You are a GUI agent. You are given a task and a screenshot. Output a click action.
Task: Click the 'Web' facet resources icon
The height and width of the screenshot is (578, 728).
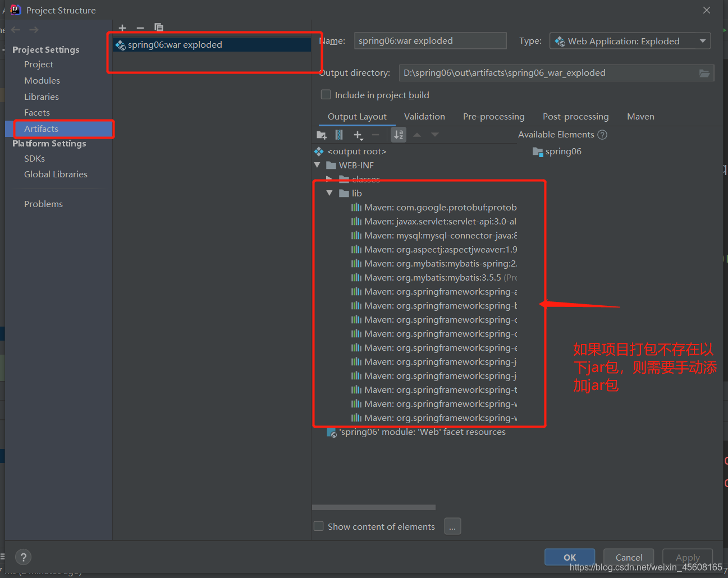(x=332, y=433)
